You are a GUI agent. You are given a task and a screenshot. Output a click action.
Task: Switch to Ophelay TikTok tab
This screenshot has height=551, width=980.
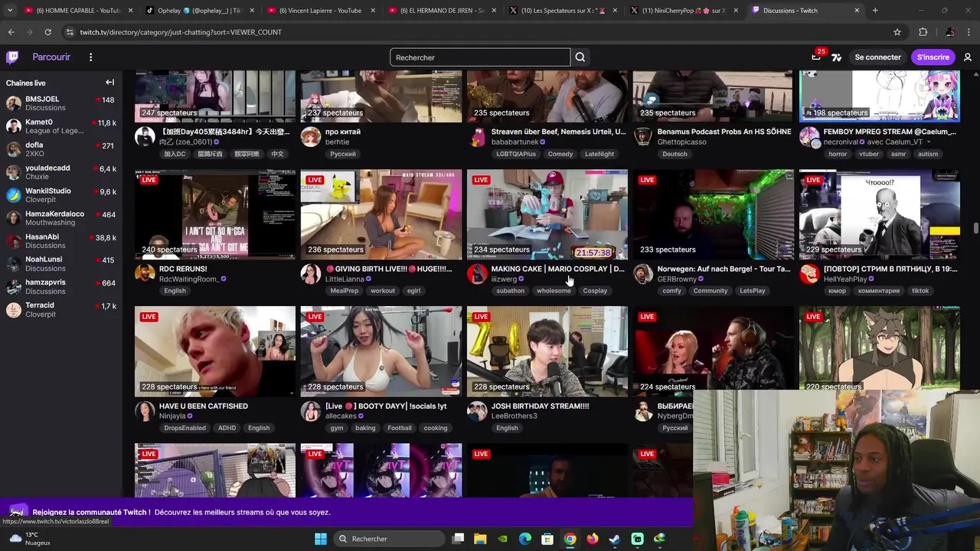[200, 11]
